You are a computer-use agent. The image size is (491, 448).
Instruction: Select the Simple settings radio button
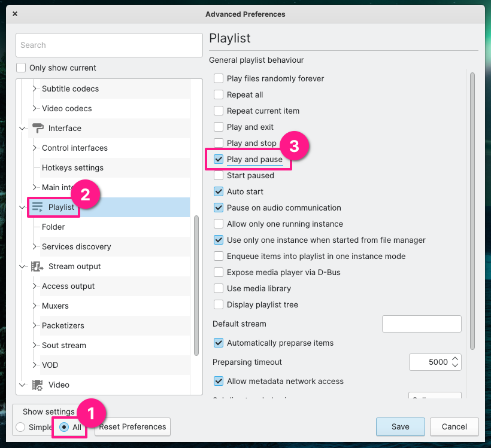[20, 427]
